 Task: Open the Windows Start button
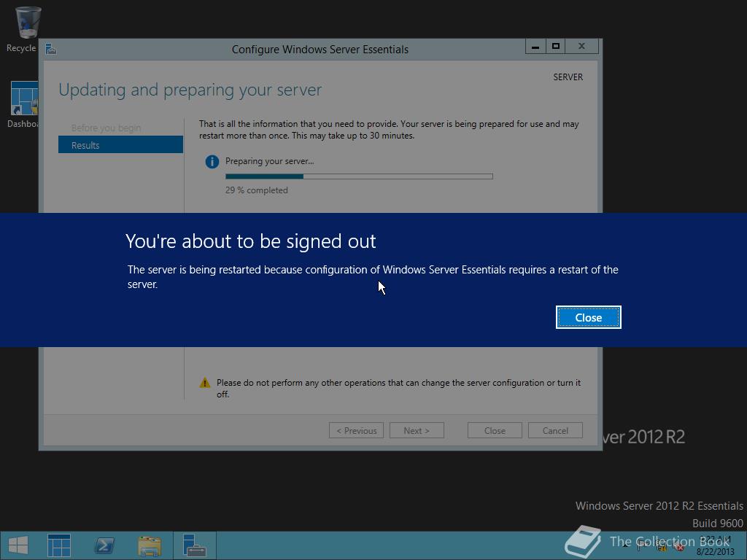click(x=18, y=545)
